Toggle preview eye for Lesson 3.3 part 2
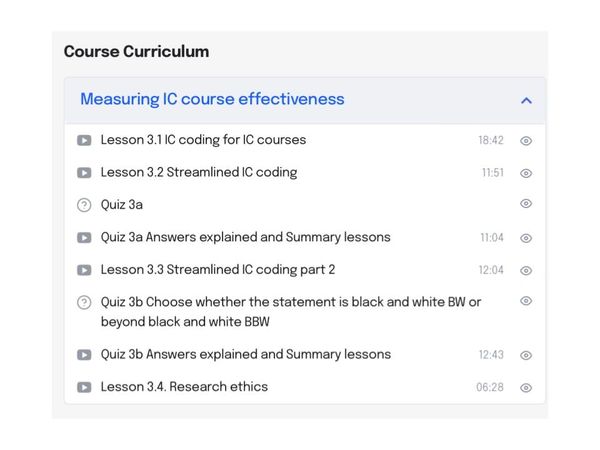This screenshot has width=600, height=450. [x=526, y=271]
